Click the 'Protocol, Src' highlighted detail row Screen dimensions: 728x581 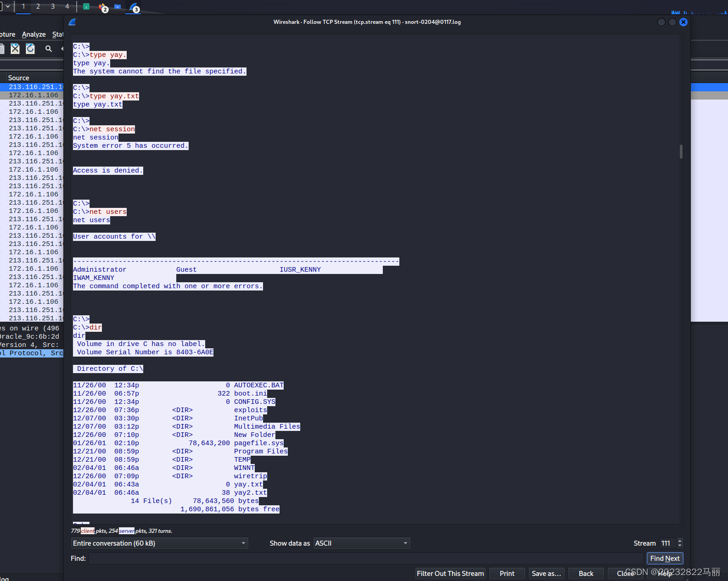tap(32, 353)
